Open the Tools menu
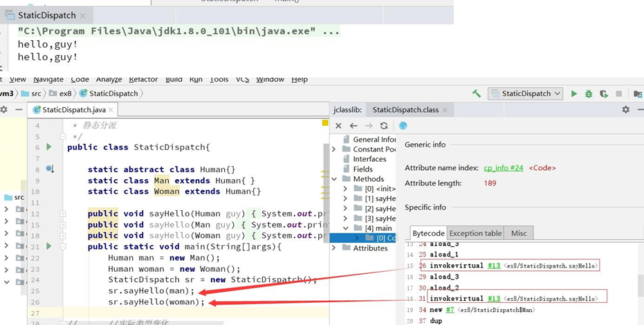The height and width of the screenshot is (325, 644). pos(219,80)
